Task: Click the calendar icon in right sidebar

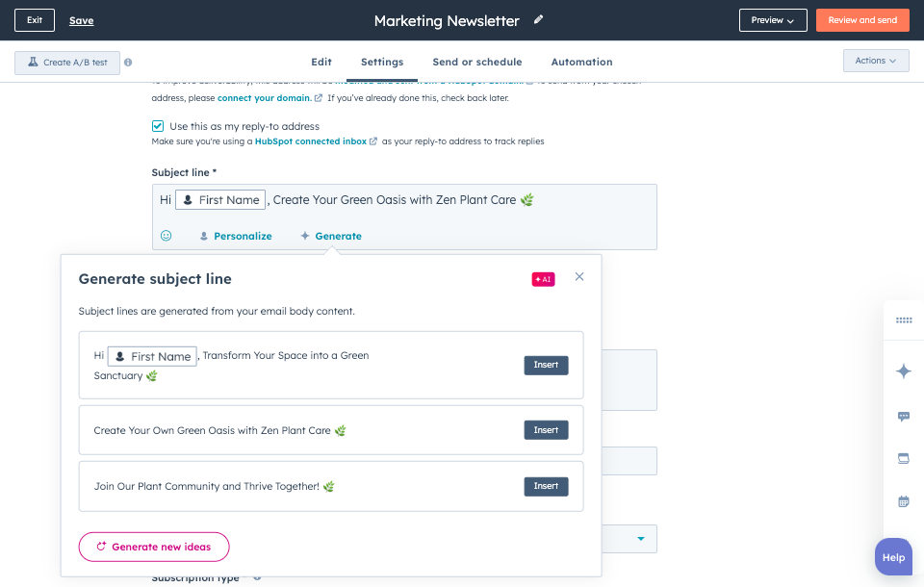Action: 903,501
